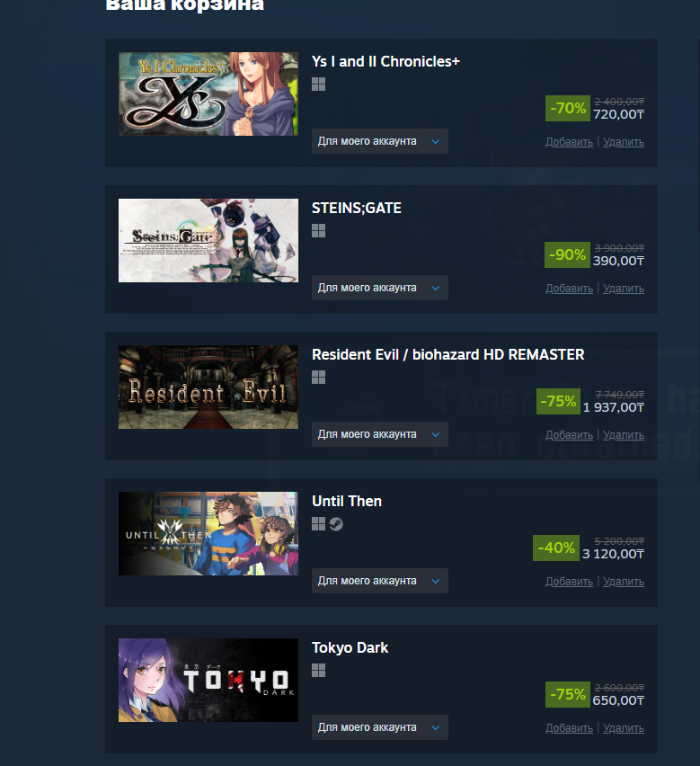The width and height of the screenshot is (700, 766).
Task: Expand the account dropdown for Until Then
Action: click(380, 581)
